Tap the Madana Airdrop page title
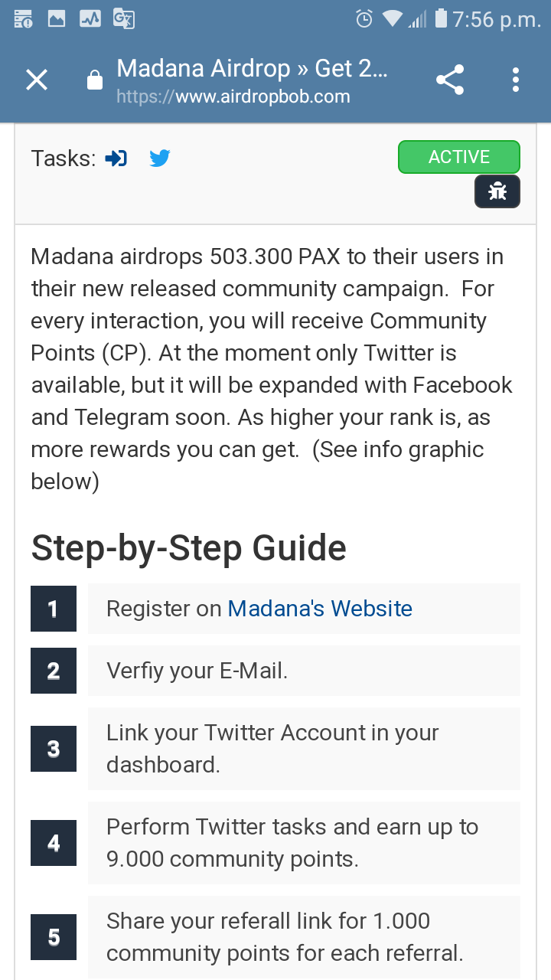 coord(252,68)
